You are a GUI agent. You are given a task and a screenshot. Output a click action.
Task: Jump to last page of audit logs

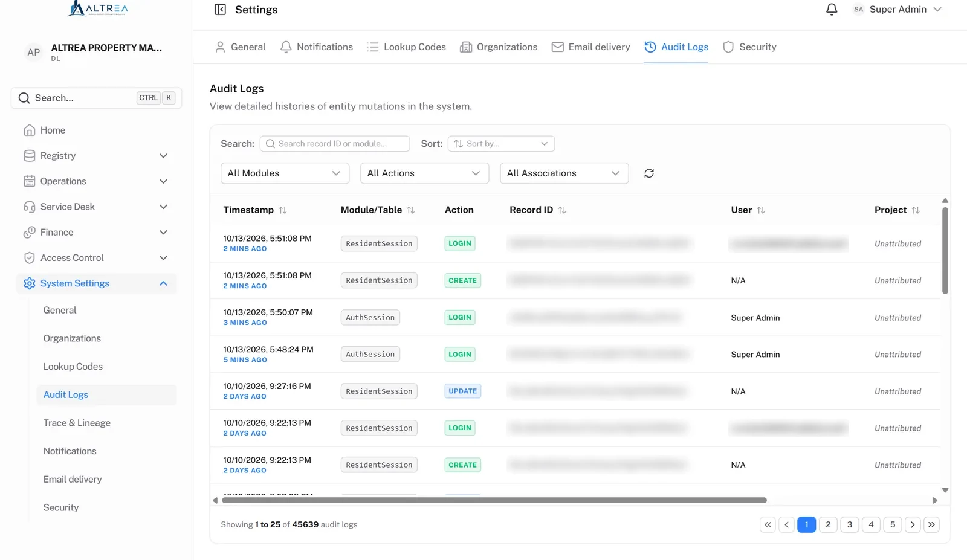pos(932,525)
